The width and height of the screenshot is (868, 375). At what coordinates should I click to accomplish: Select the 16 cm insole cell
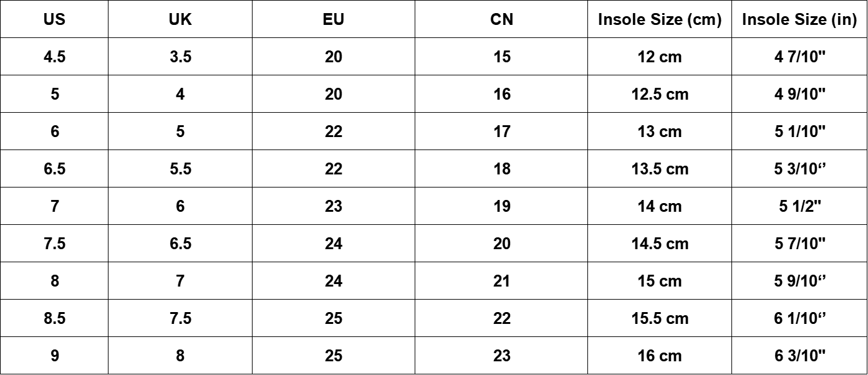(660, 356)
